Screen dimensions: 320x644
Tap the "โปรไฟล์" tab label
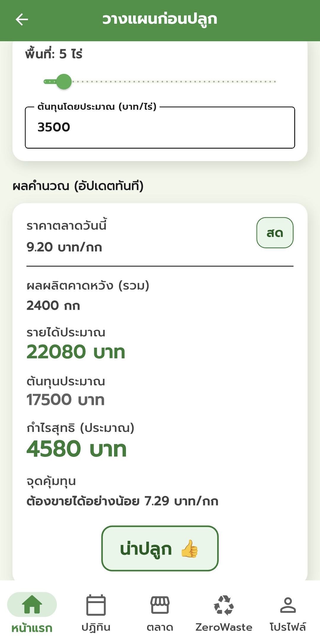pos(288,627)
